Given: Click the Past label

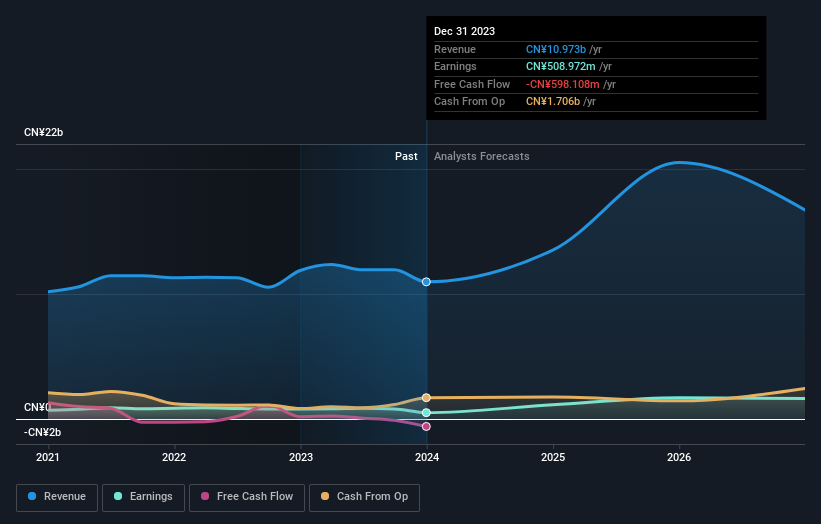Looking at the screenshot, I should click(406, 157).
